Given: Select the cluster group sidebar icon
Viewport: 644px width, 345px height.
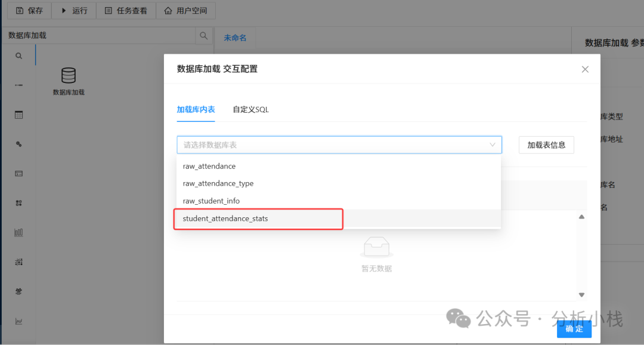Looking at the screenshot, I should [18, 291].
